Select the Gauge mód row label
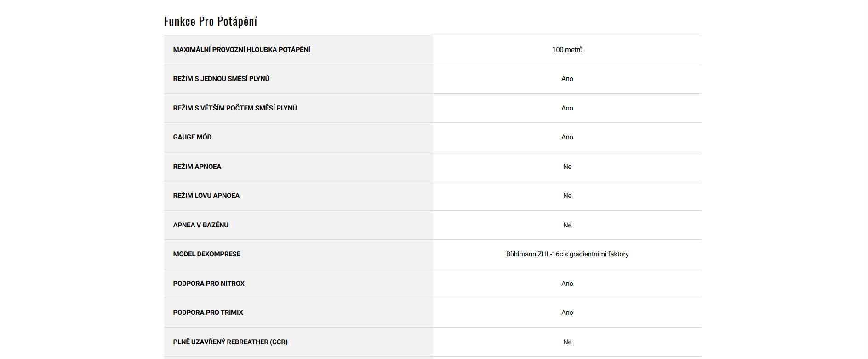The image size is (868, 359). point(192,137)
